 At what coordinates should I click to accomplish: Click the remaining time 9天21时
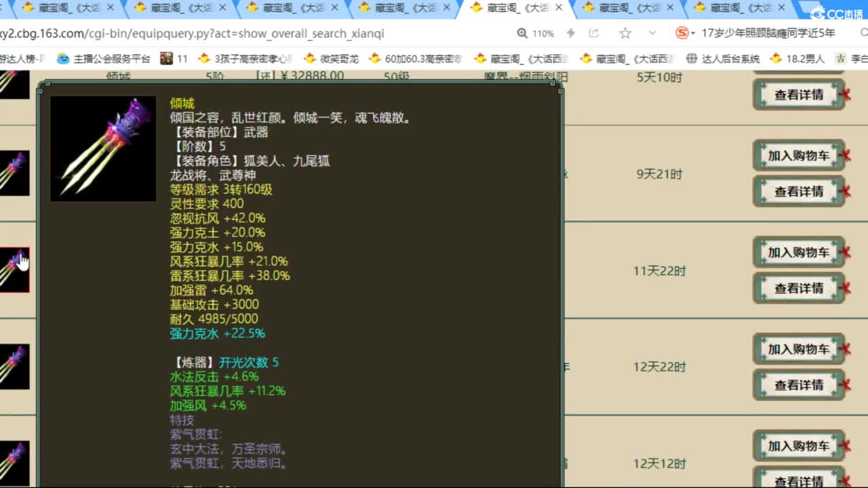point(660,174)
